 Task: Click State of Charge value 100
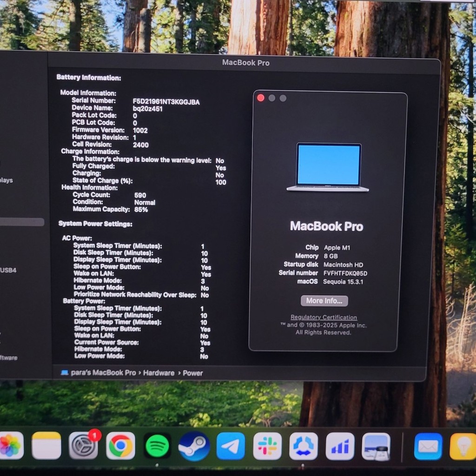(221, 182)
